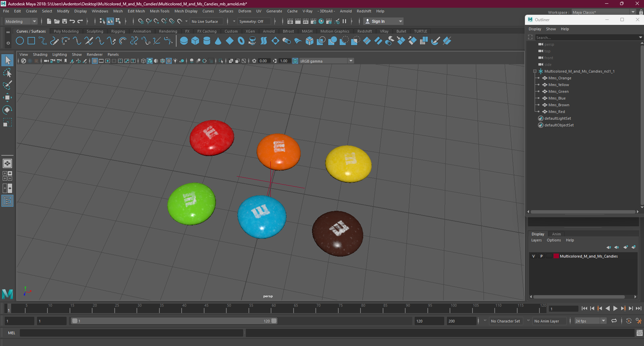Activate the Paint selection tool
This screenshot has width=644, height=346.
(x=7, y=85)
